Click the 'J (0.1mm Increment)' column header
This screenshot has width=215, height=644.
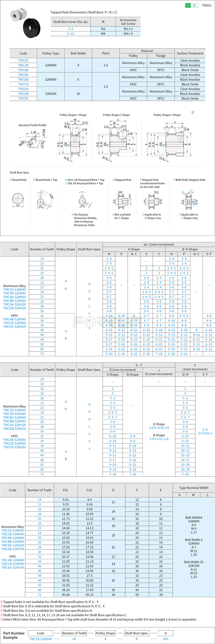(x=159, y=372)
